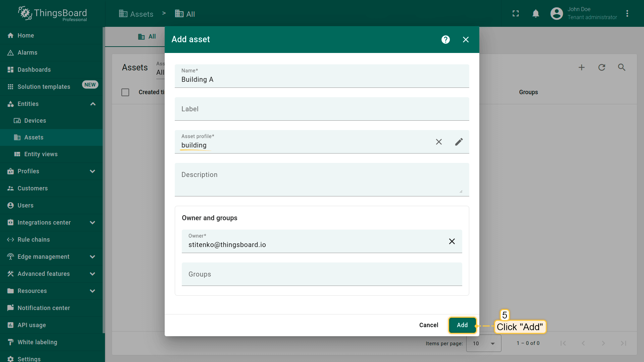Open Devices in sidebar
Viewport: 644px width, 362px height.
click(x=35, y=121)
